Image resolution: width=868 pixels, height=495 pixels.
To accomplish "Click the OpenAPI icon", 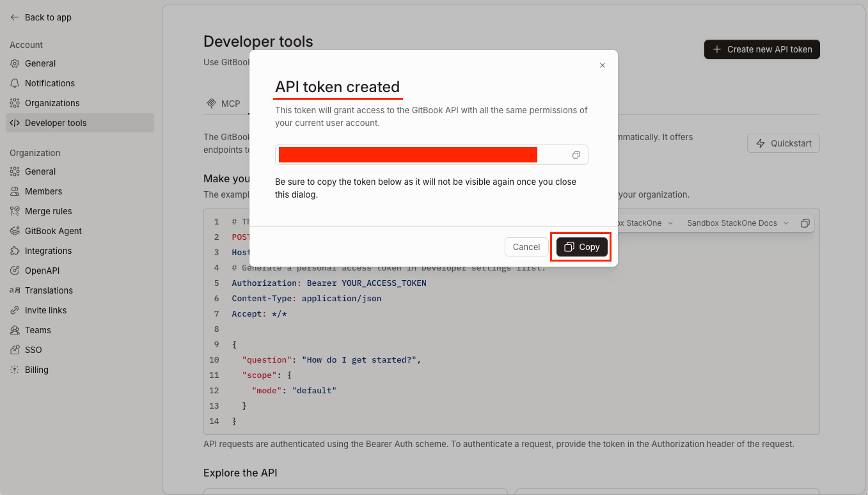I will click(15, 271).
